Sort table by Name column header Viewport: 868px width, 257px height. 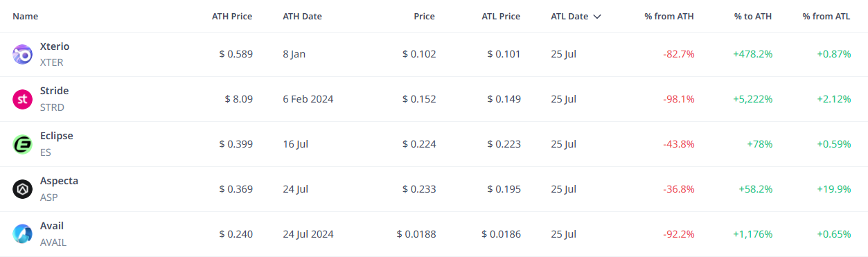click(x=26, y=17)
